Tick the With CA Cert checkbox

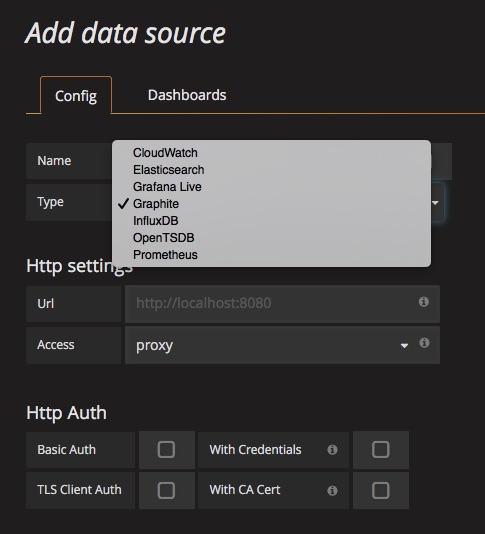(x=380, y=490)
